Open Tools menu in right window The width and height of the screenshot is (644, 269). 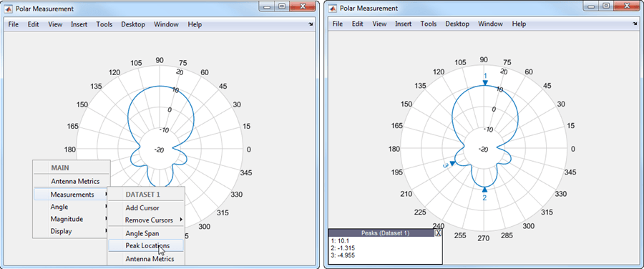click(429, 24)
